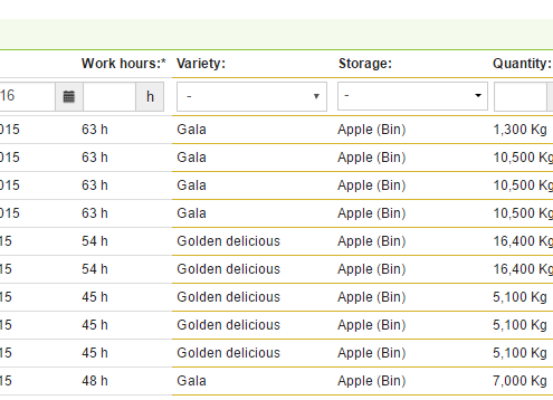The height and width of the screenshot is (400, 553).
Task: Select the Gala row with 1,300 Kg
Action: pyautogui.click(x=276, y=130)
